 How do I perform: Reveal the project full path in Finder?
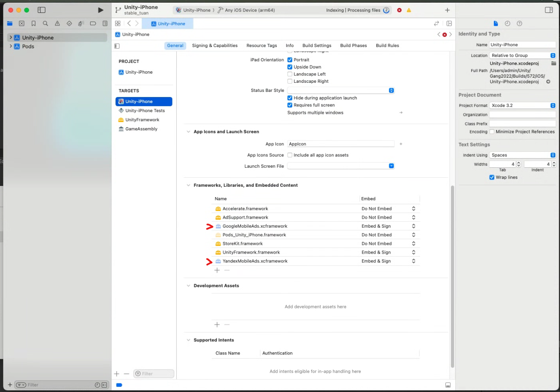[548, 82]
